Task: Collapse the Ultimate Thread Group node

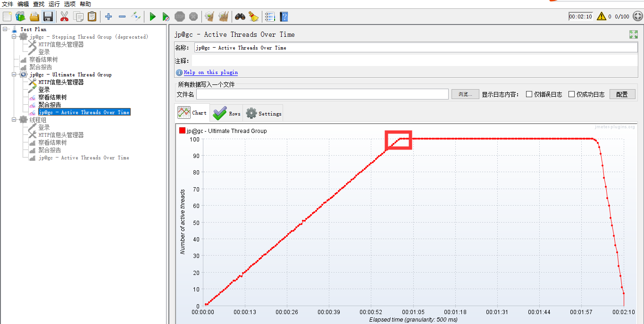Action: (x=14, y=75)
